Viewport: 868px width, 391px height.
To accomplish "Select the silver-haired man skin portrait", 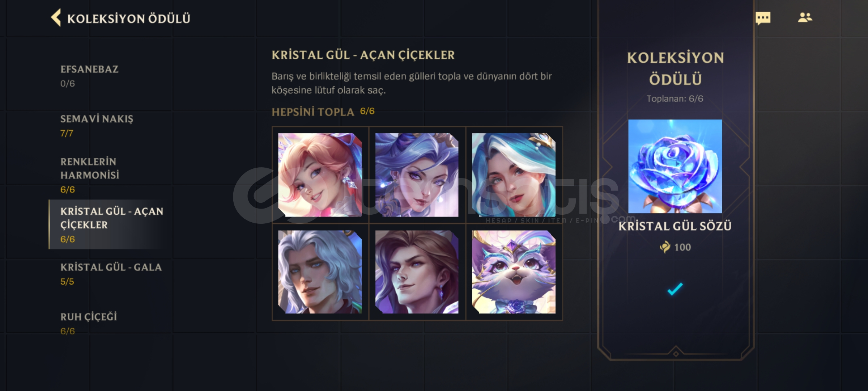I will point(320,272).
